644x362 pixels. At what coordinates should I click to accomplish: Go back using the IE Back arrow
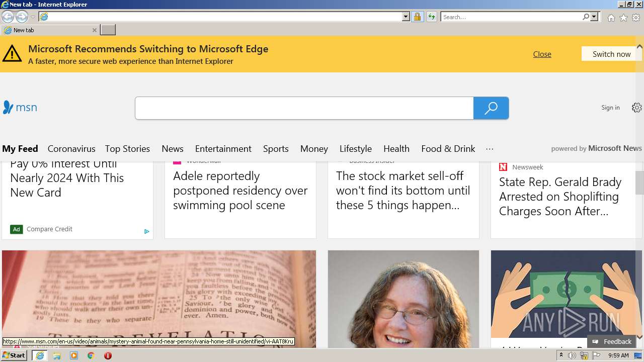click(x=8, y=17)
